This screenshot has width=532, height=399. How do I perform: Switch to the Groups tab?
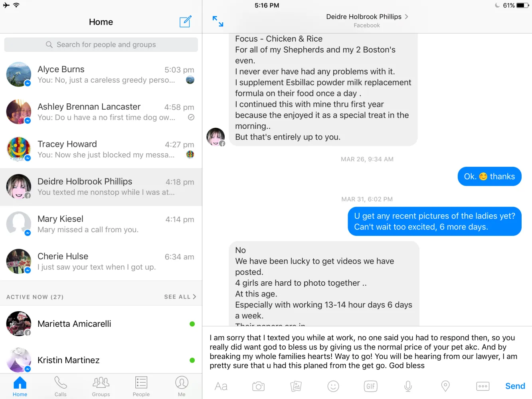pos(101,386)
